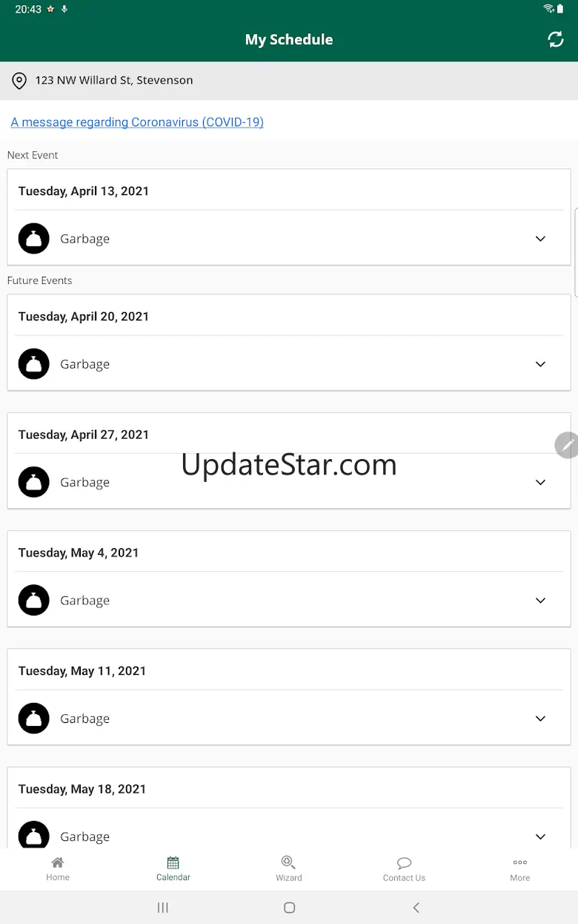Tap the location pin icon
The height and width of the screenshot is (924, 578).
(x=20, y=81)
